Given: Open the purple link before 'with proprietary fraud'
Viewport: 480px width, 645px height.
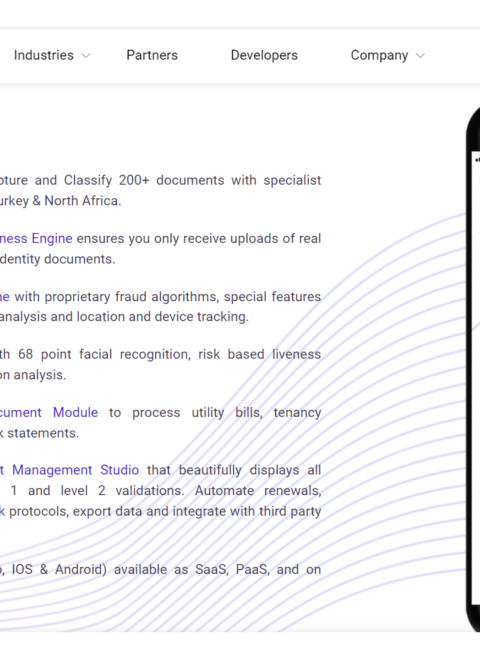Looking at the screenshot, I should tap(5, 297).
